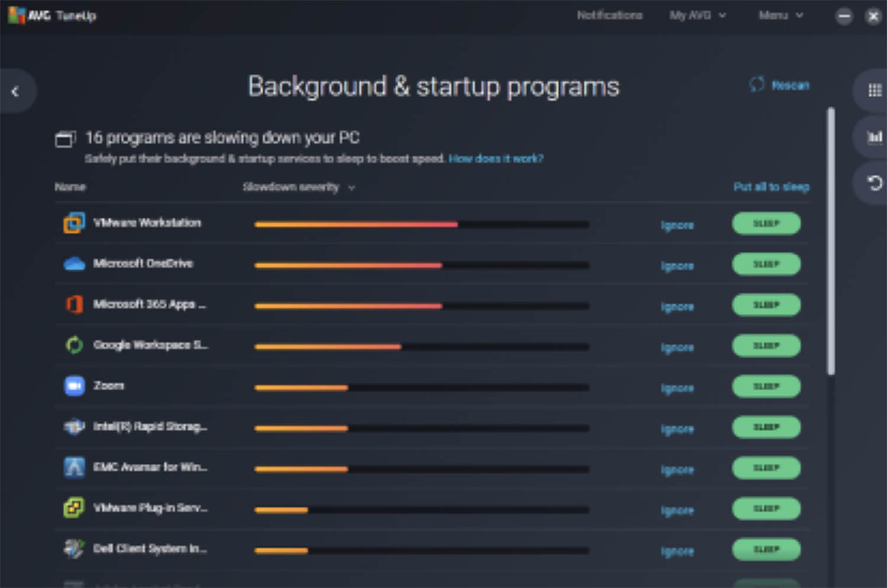Click the VMware Workstation program icon

click(x=74, y=223)
